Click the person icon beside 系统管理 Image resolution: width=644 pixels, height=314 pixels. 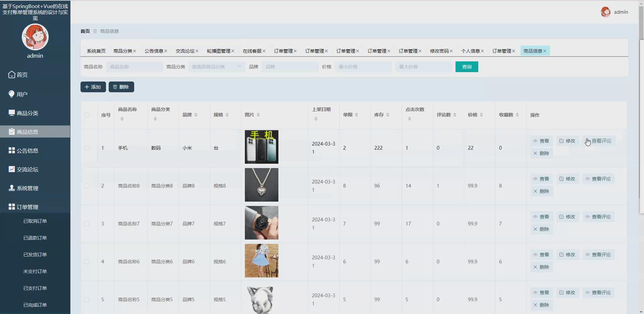[12, 188]
